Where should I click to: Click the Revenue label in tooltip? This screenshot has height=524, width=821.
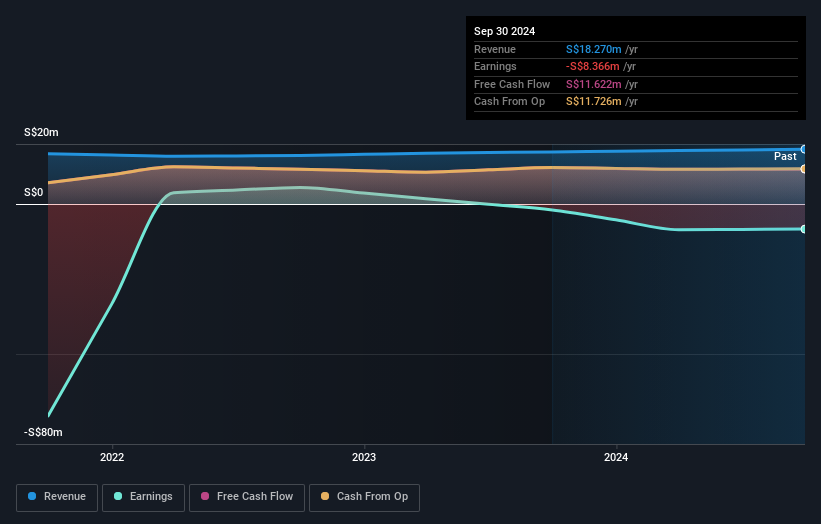(495, 49)
